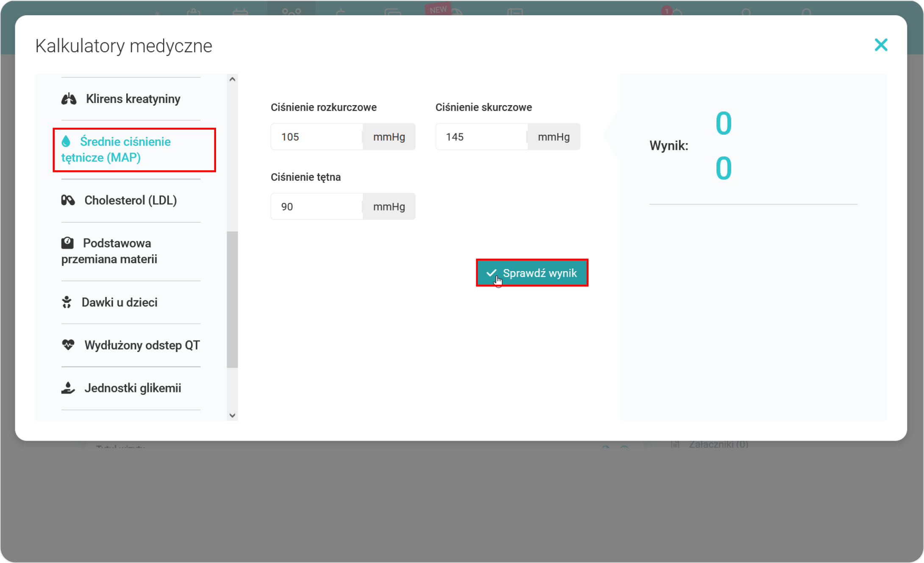
Task: Click the calculator list scrollbar thumb
Action: [x=232, y=300]
